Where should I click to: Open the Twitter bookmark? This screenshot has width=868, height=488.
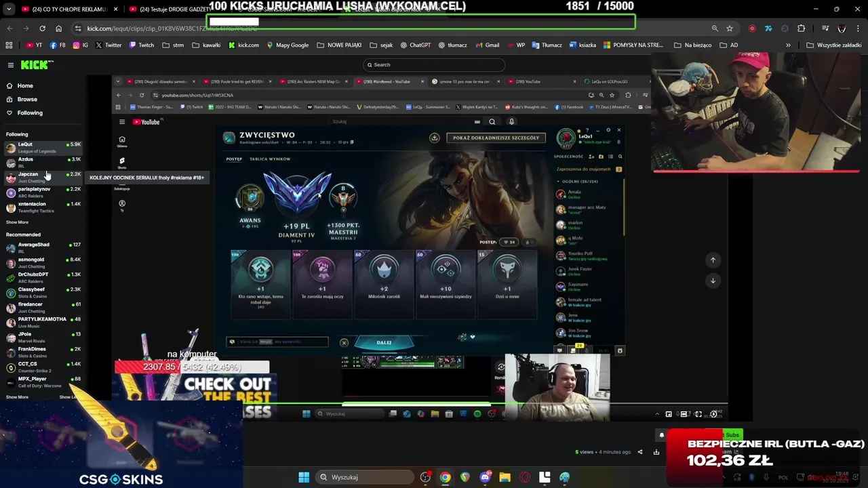click(108, 45)
